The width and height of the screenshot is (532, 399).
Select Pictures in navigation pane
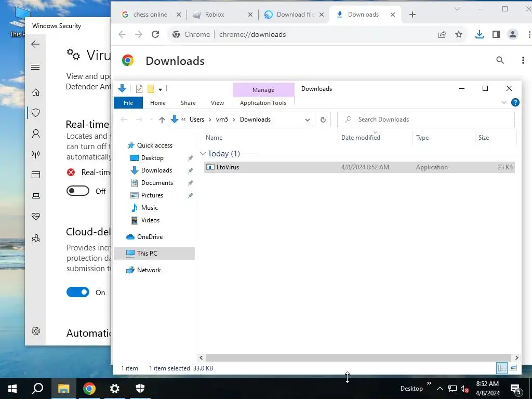tap(152, 195)
